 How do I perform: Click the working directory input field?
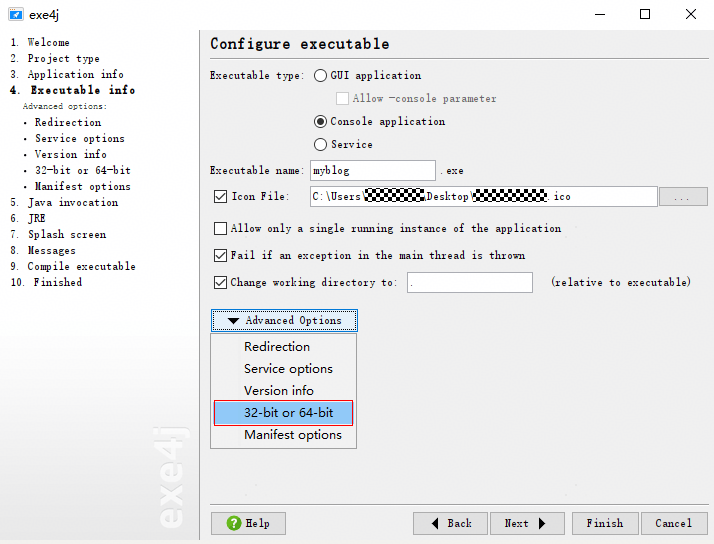(x=470, y=283)
